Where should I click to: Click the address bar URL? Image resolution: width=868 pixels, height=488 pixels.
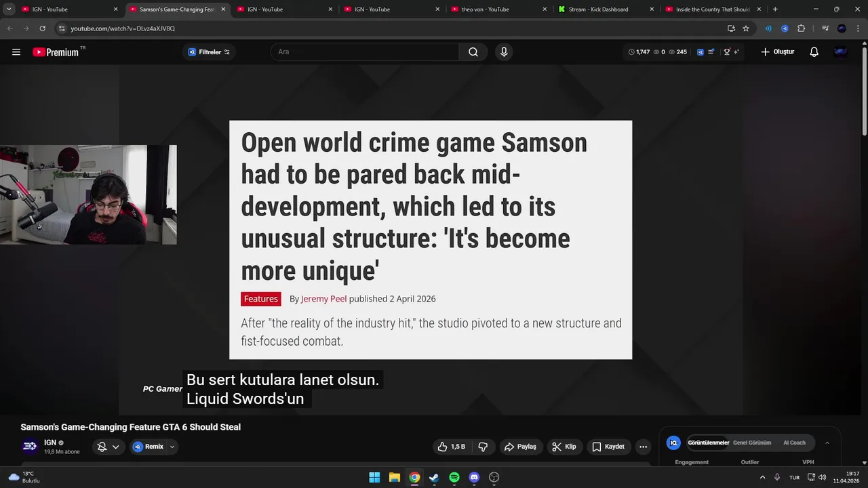click(123, 28)
